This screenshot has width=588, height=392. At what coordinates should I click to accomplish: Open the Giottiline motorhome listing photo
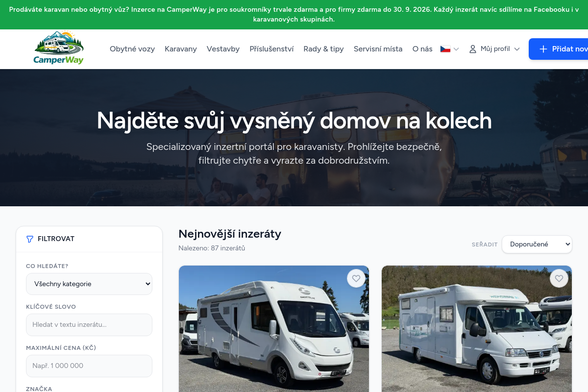(x=274, y=329)
